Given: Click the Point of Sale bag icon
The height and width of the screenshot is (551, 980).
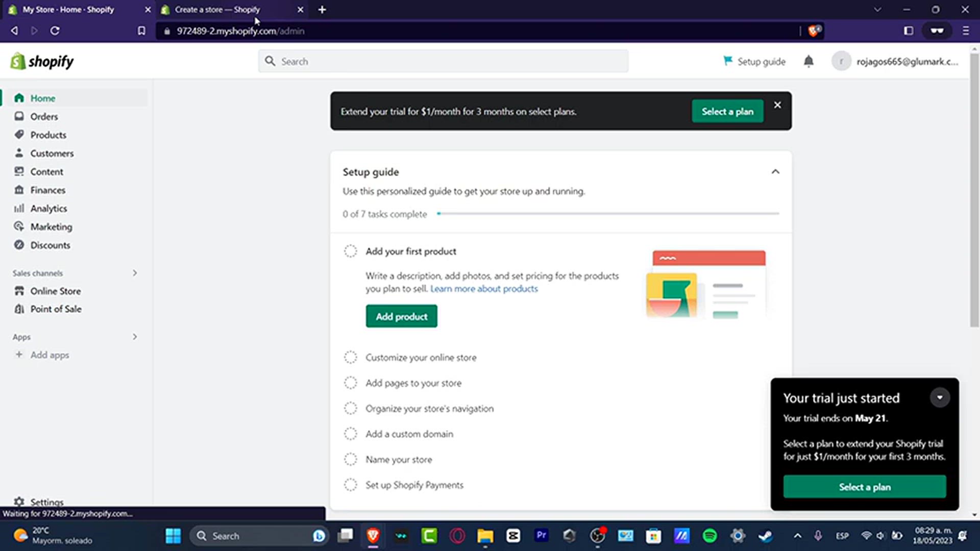Looking at the screenshot, I should [x=19, y=309].
